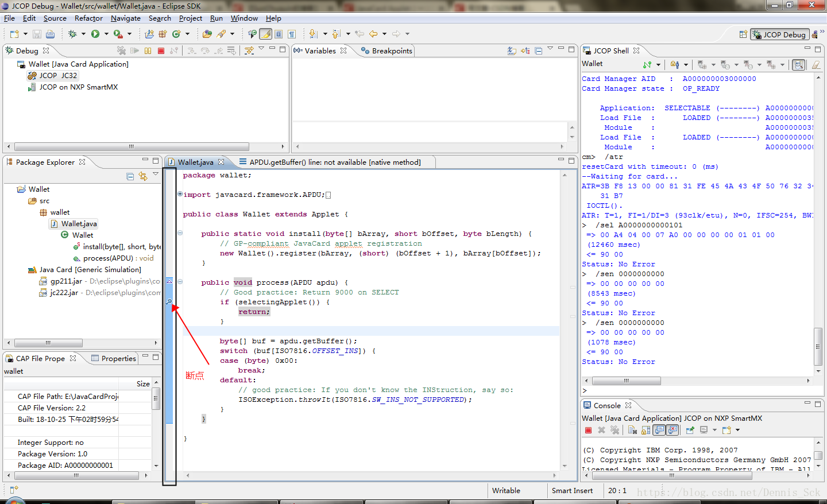Click the Smart Insert status bar field

coord(572,491)
